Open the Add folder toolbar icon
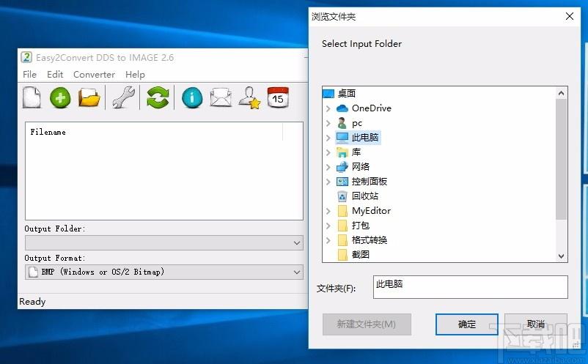 click(x=89, y=97)
